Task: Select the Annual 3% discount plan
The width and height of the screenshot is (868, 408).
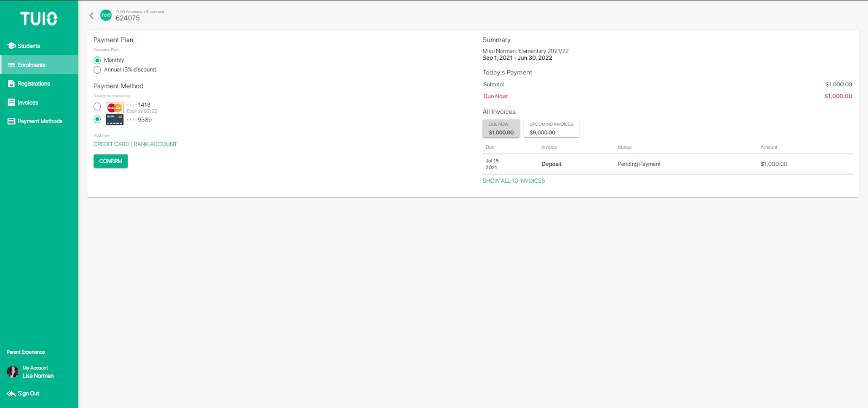Action: coord(97,70)
